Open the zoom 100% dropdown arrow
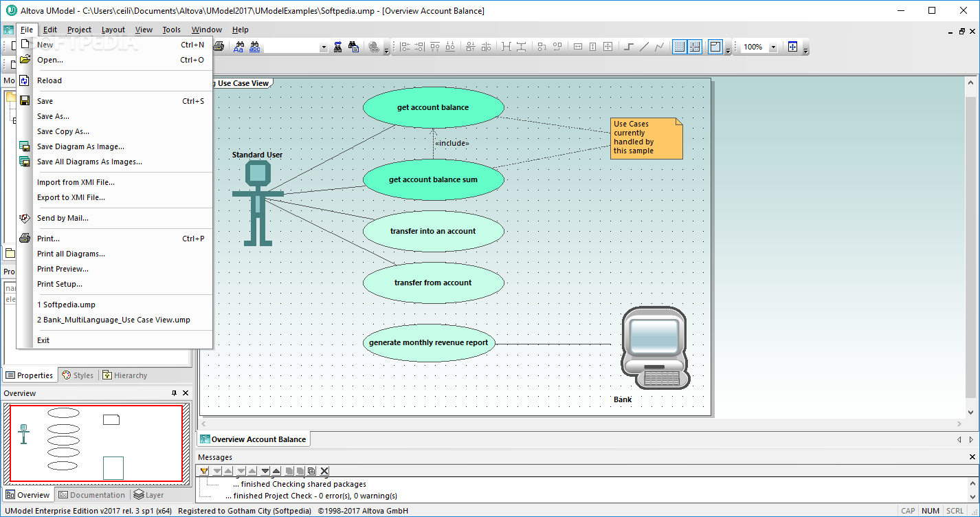This screenshot has height=517, width=980. (773, 47)
